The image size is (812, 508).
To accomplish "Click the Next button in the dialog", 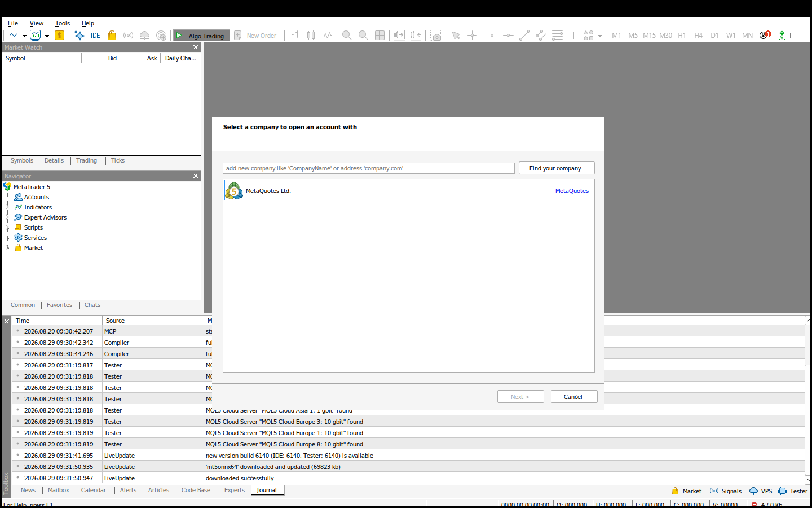I will (x=520, y=397).
